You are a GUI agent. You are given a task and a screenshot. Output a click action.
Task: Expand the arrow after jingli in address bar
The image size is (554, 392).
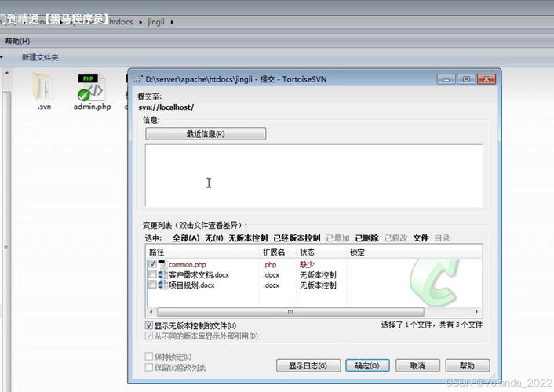click(x=172, y=22)
